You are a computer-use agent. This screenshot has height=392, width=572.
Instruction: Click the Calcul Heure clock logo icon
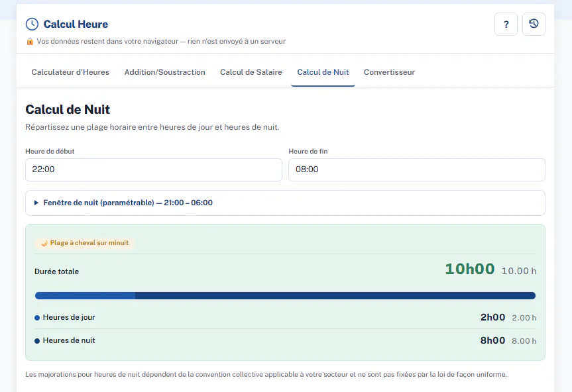(32, 24)
